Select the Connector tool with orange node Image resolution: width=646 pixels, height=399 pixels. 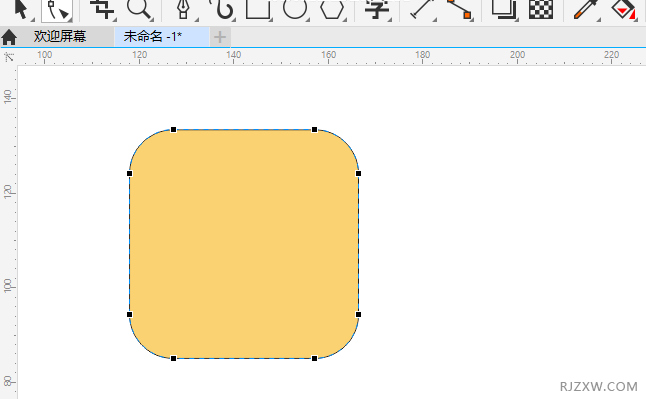[459, 9]
